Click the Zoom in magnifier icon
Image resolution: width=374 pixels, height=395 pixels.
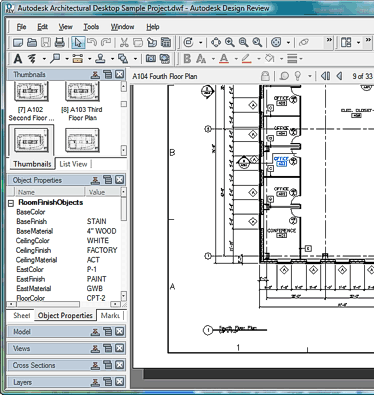coord(230,42)
